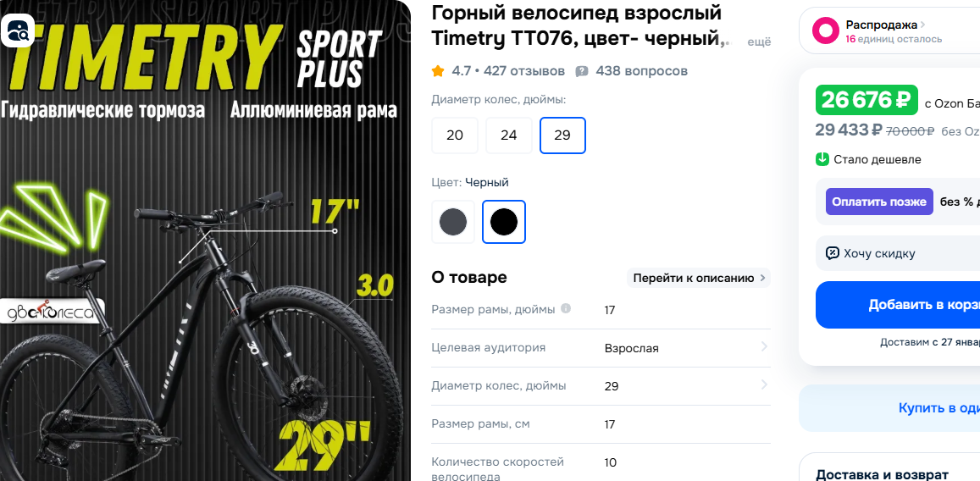Expand the full title via ещё
This screenshot has height=481, width=980.
coord(760,42)
